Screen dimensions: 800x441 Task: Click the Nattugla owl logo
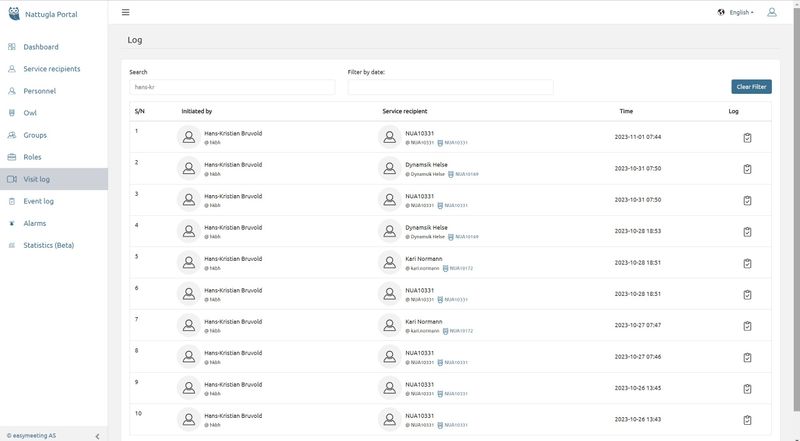(12, 14)
